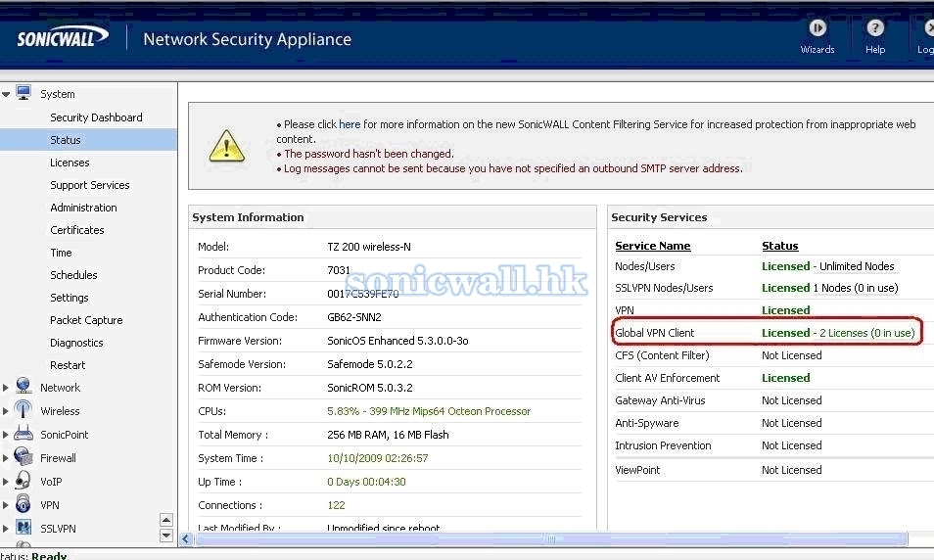Expand the SSLVPN section arrow

[5, 529]
